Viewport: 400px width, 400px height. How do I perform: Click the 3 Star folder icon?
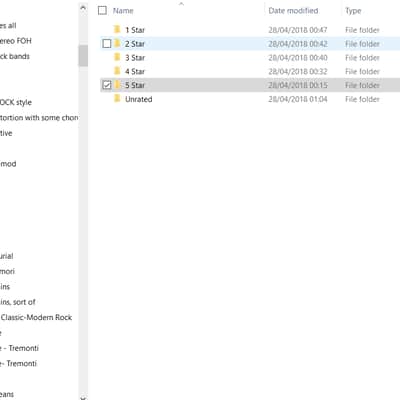pos(117,57)
